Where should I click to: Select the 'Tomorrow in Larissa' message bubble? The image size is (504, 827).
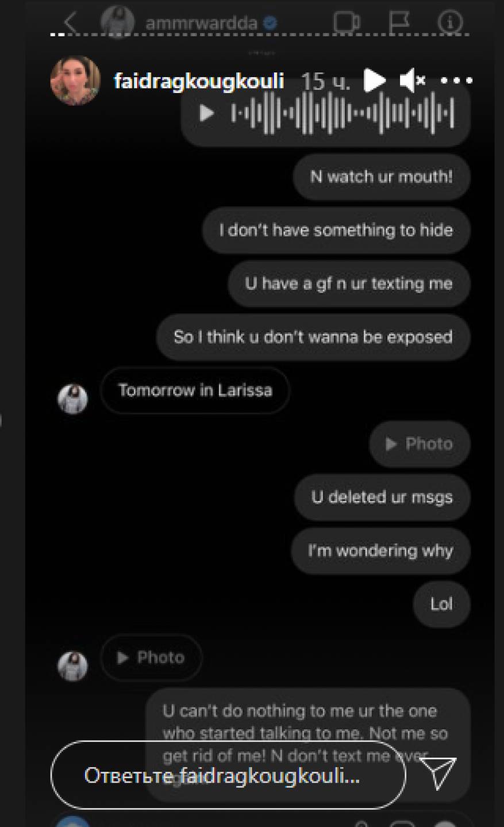(195, 390)
